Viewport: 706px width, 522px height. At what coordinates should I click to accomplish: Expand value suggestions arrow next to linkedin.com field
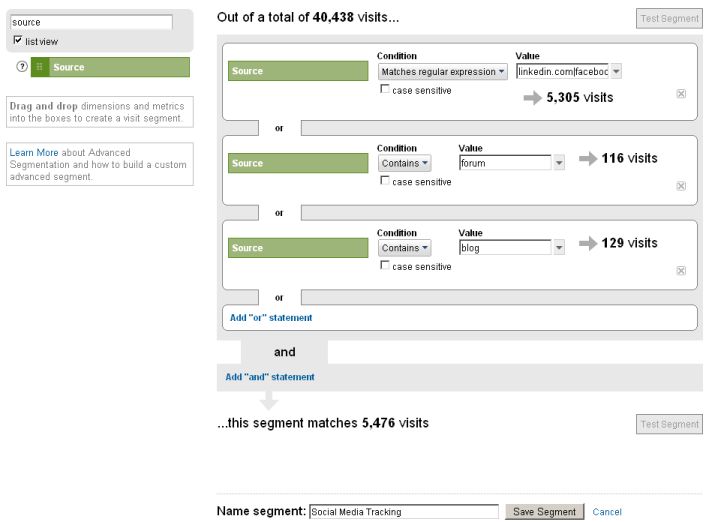616,71
